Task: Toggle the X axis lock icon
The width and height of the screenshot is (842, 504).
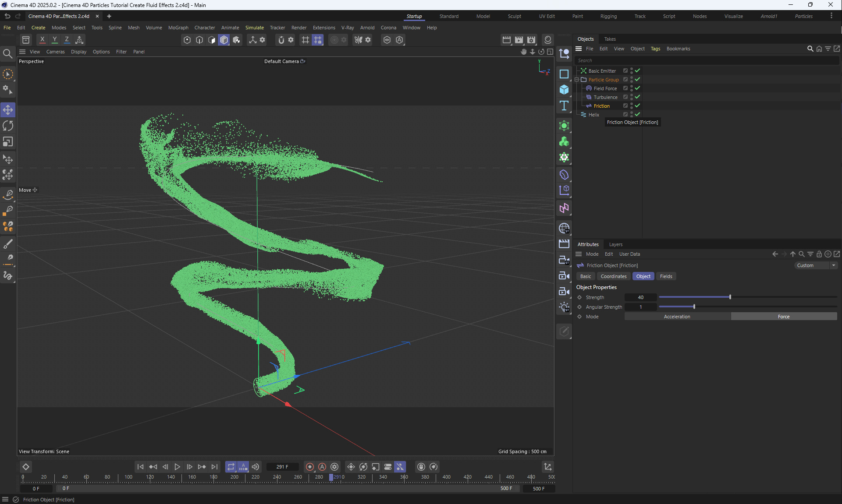Action: click(42, 40)
